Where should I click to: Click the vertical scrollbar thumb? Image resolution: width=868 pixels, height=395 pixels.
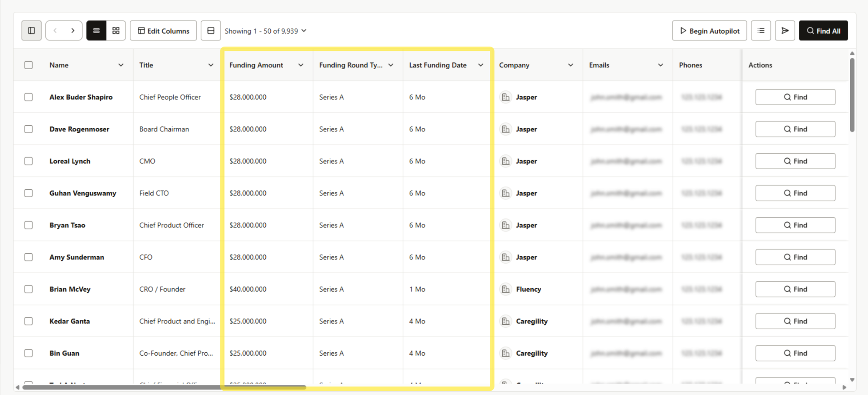pos(852,95)
